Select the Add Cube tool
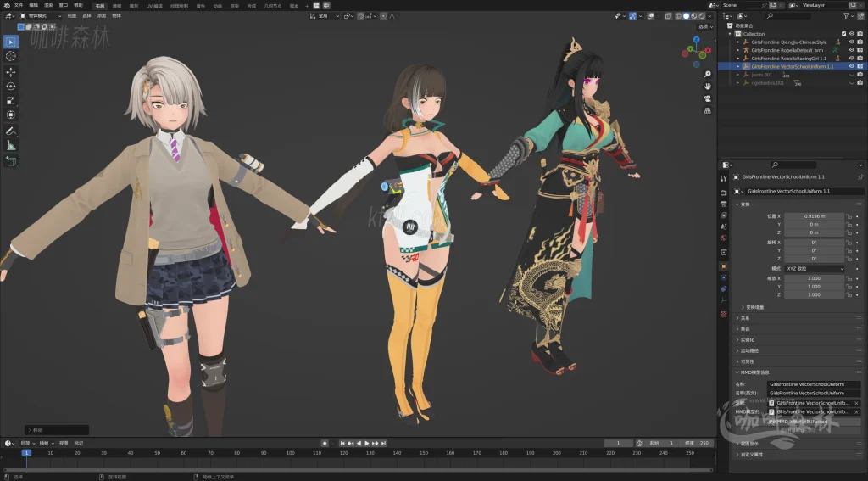Image resolution: width=868 pixels, height=481 pixels. click(11, 161)
